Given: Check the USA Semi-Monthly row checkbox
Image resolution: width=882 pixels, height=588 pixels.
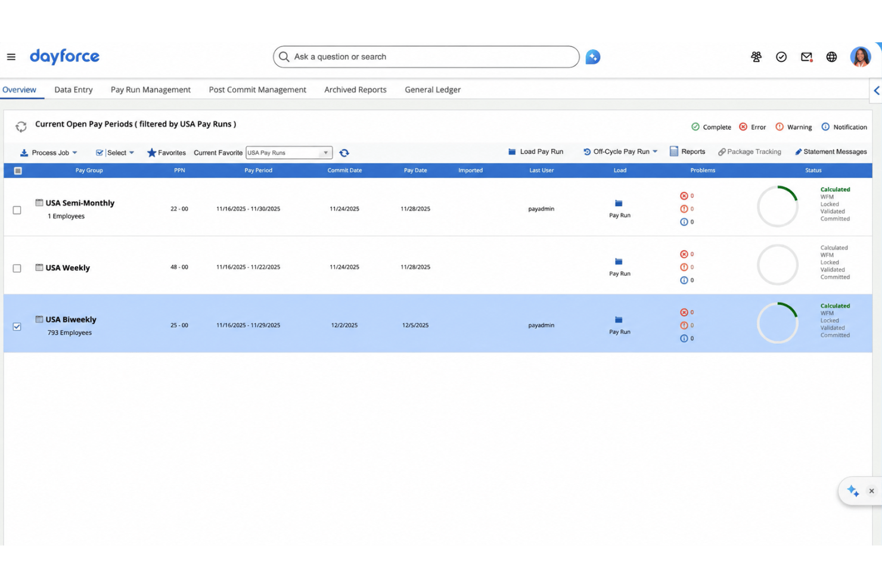Looking at the screenshot, I should click(17, 210).
